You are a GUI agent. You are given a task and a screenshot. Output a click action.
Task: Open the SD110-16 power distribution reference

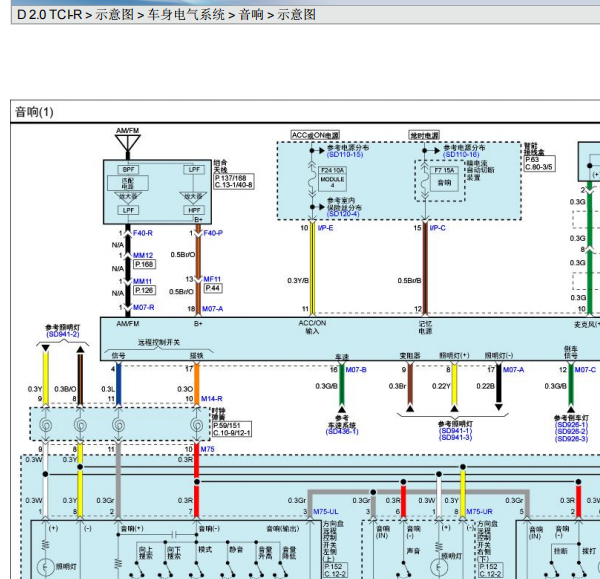[461, 155]
